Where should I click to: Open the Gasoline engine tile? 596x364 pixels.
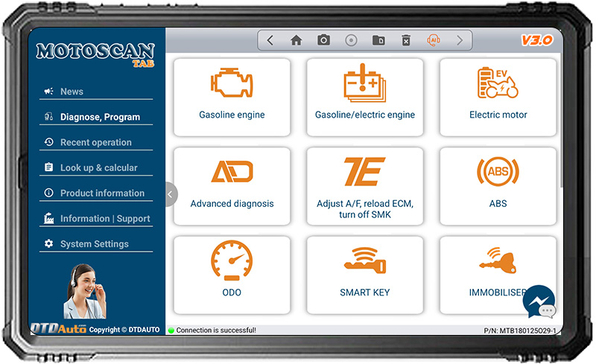tap(232, 98)
